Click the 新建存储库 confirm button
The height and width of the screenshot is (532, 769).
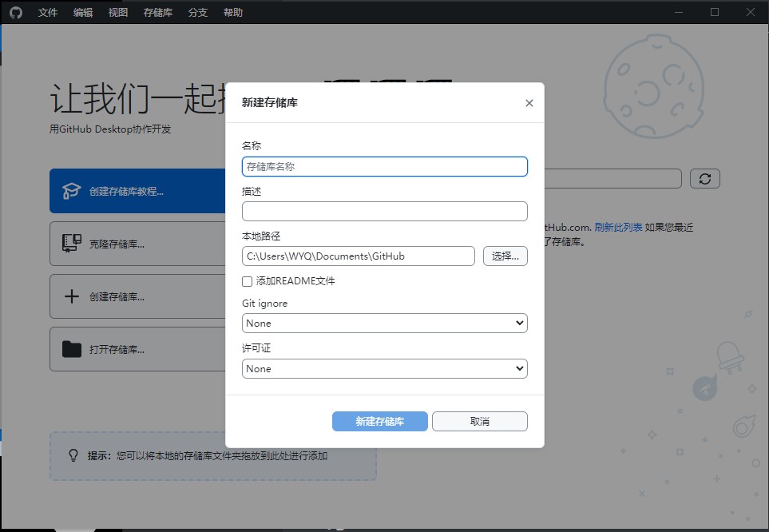point(379,422)
